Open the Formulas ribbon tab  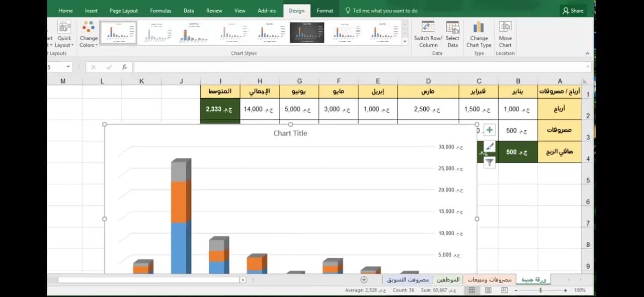click(160, 11)
